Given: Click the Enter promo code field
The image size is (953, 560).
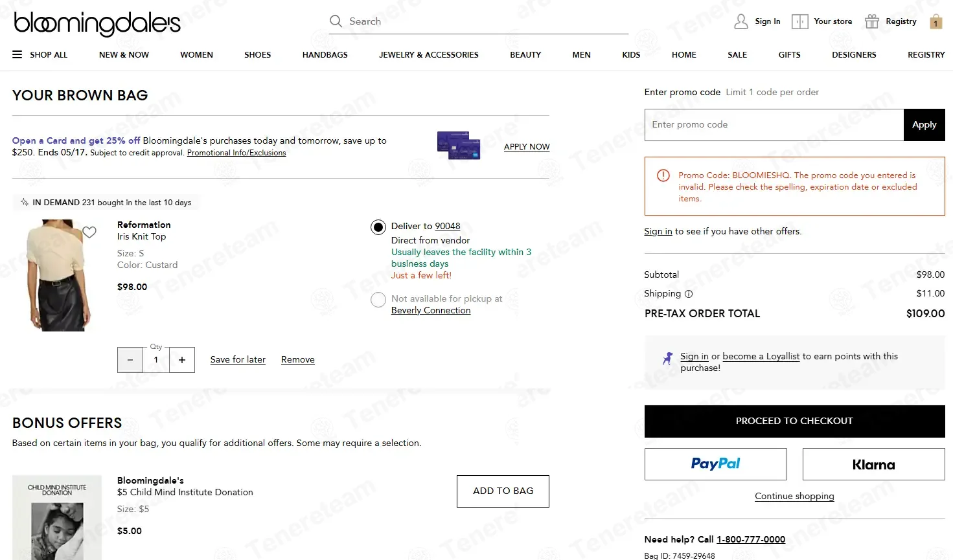Looking at the screenshot, I should (x=774, y=125).
